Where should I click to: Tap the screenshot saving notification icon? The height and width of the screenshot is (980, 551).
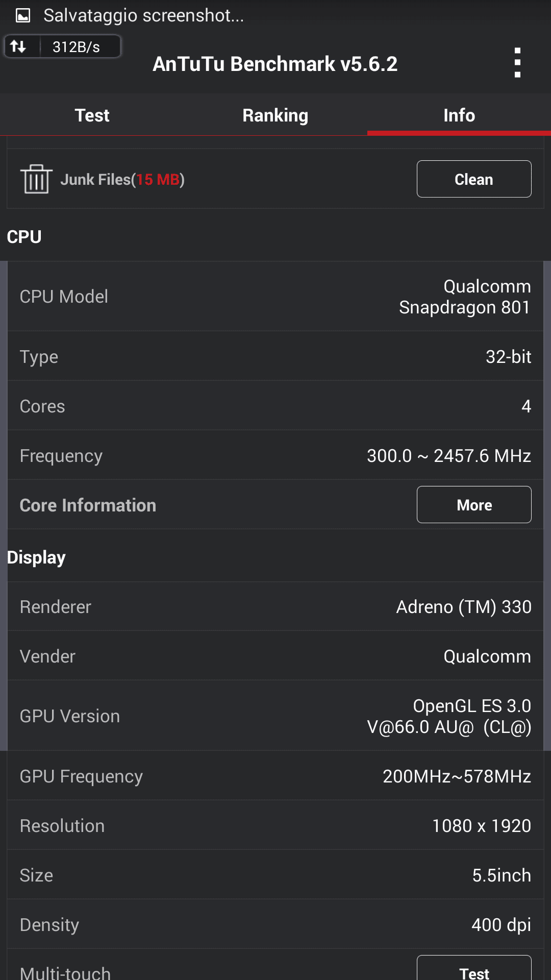tap(23, 16)
